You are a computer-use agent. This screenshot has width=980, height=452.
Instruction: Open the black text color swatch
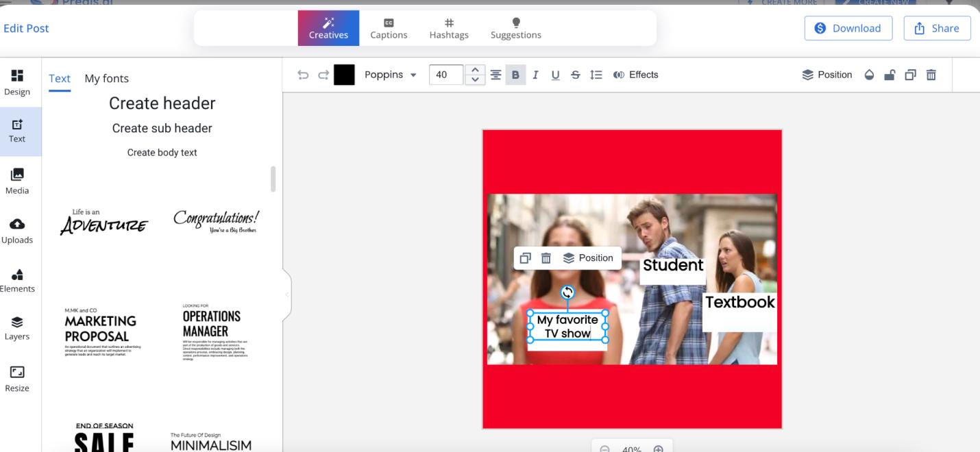(344, 75)
